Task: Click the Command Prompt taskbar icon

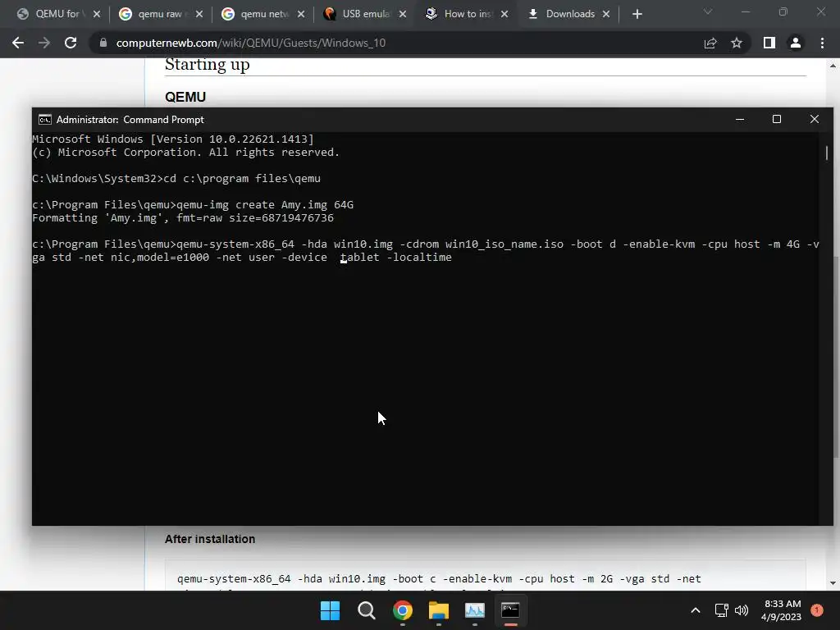Action: click(x=510, y=610)
